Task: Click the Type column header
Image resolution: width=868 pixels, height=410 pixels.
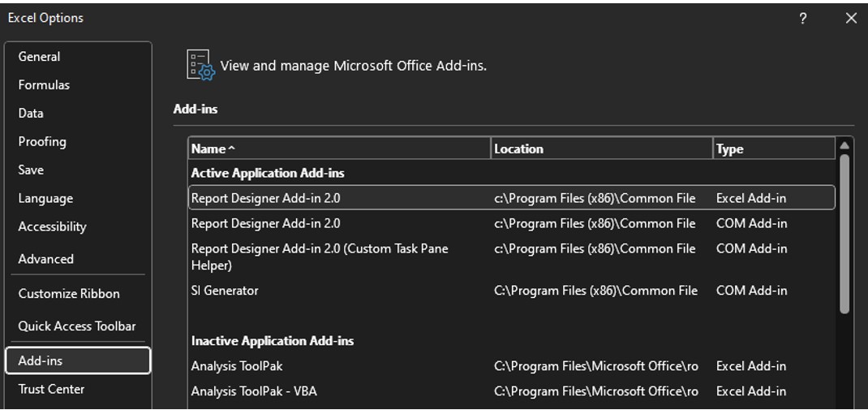Action: 774,149
